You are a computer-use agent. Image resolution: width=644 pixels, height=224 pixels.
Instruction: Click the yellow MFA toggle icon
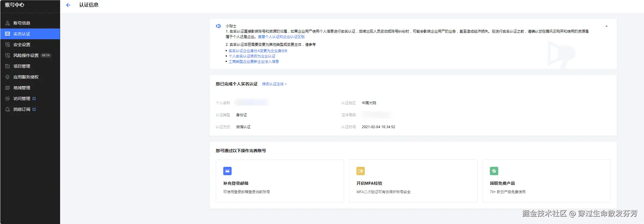(361, 171)
